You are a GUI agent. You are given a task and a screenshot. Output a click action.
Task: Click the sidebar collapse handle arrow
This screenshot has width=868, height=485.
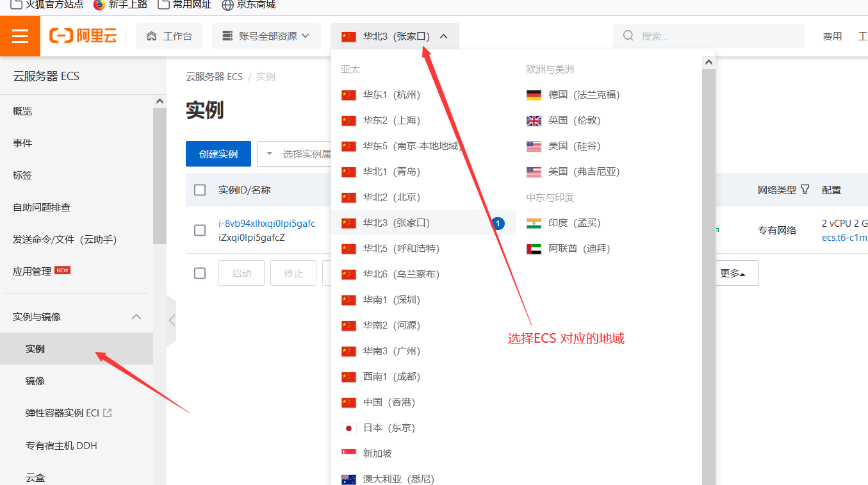click(172, 320)
